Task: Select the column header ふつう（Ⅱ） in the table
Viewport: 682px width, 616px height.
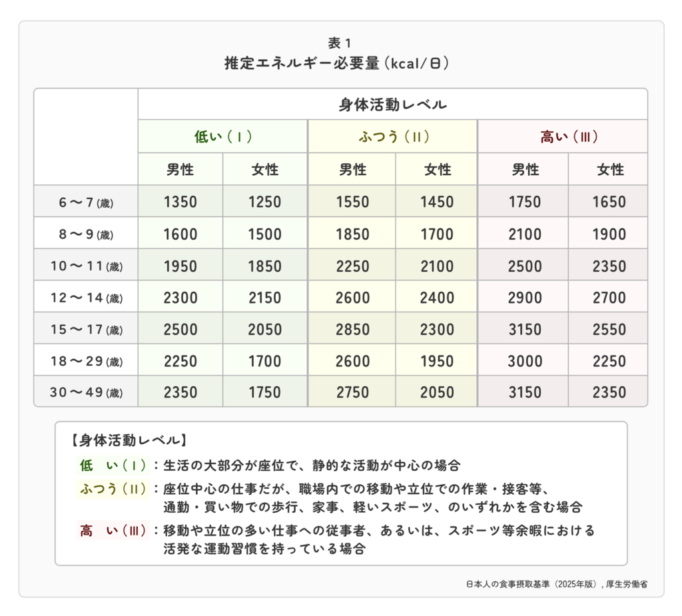Action: 394,137
